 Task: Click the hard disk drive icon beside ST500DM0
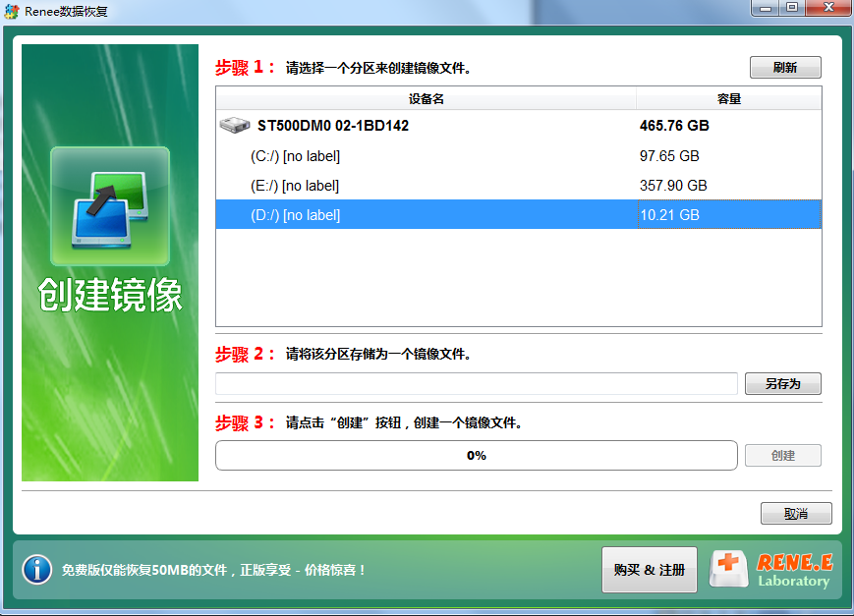coord(235,125)
